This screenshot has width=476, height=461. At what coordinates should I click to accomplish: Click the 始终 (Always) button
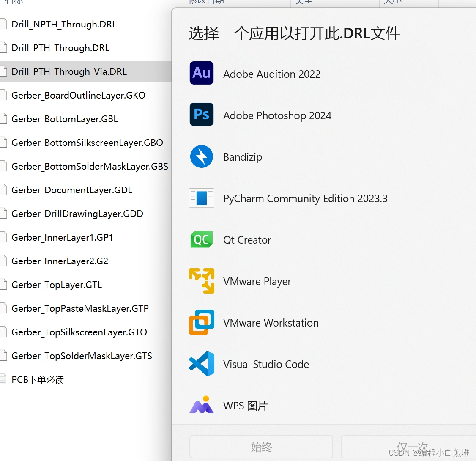[261, 447]
